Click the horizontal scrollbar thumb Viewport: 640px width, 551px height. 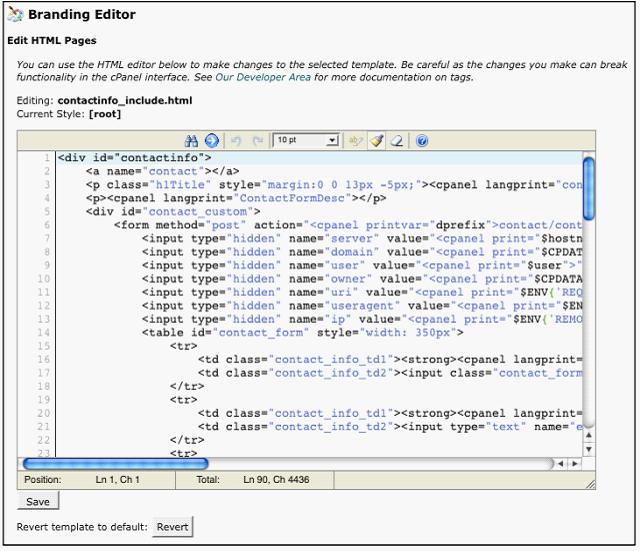[115, 463]
